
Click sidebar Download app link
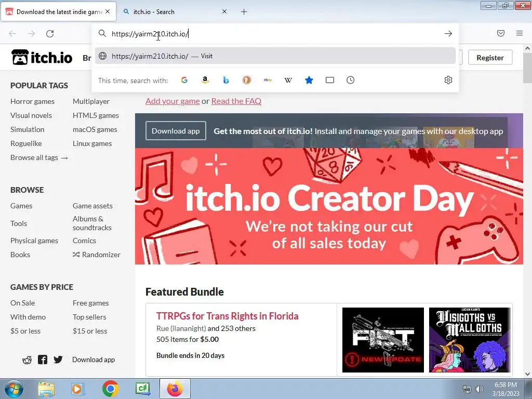pyautogui.click(x=94, y=360)
